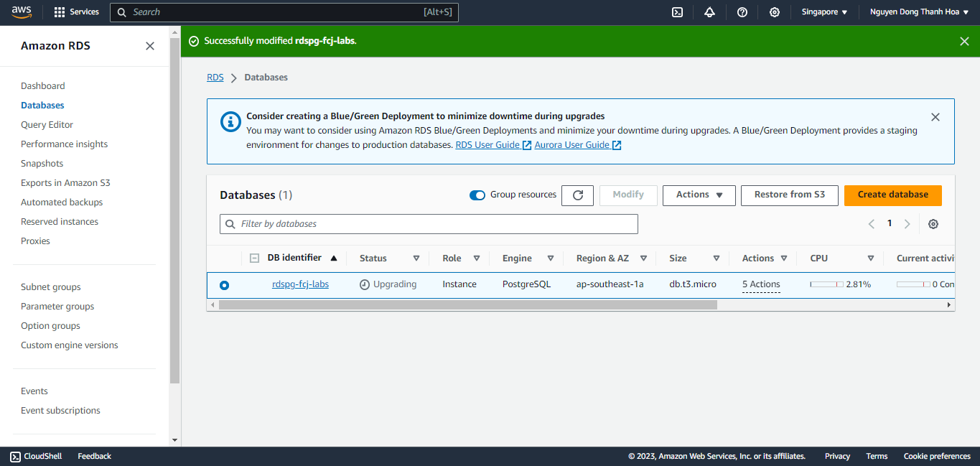Sort by DB identifier column
This screenshot has width=980, height=466.
302,258
